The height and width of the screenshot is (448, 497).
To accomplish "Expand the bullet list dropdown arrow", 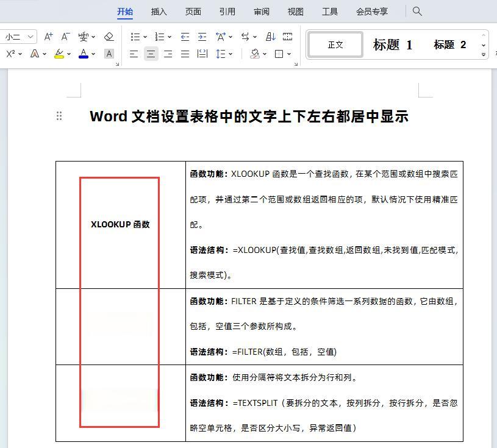I will tap(145, 37).
